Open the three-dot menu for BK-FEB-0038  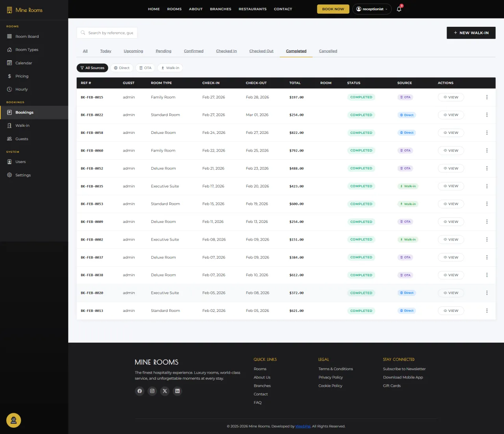coord(487,275)
